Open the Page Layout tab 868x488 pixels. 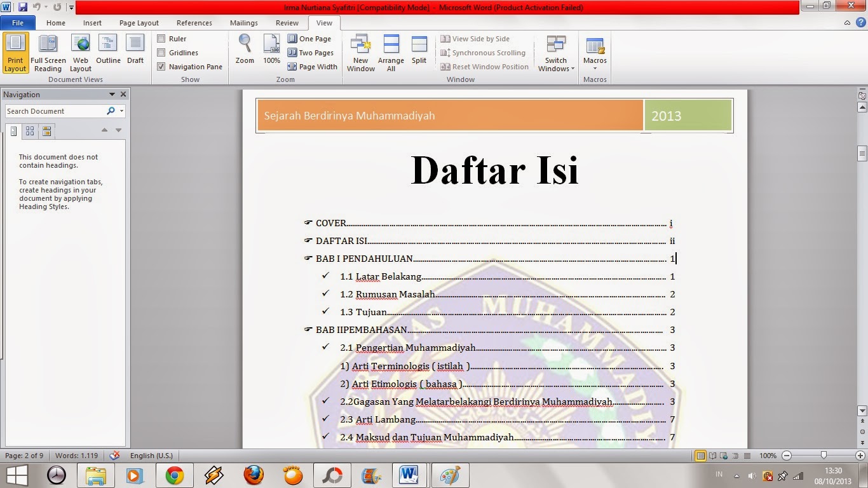click(x=139, y=23)
